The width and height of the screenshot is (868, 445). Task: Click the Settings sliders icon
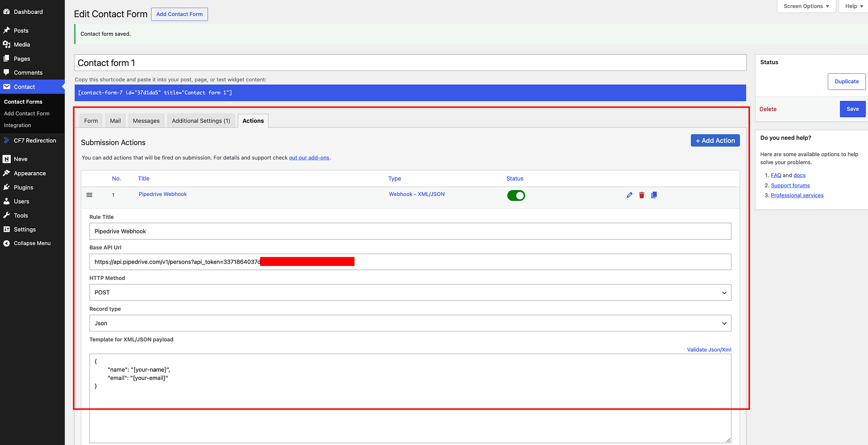[7, 229]
